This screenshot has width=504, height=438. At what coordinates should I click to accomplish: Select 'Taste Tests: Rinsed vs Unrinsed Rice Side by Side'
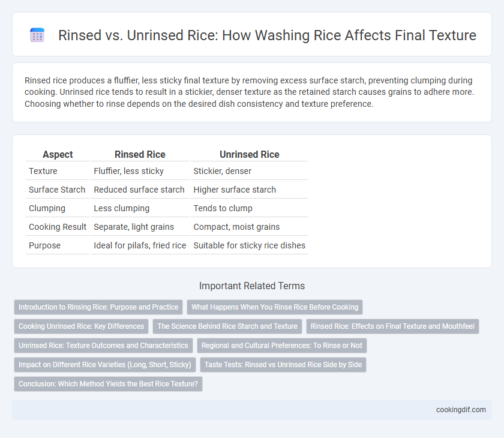point(283,365)
